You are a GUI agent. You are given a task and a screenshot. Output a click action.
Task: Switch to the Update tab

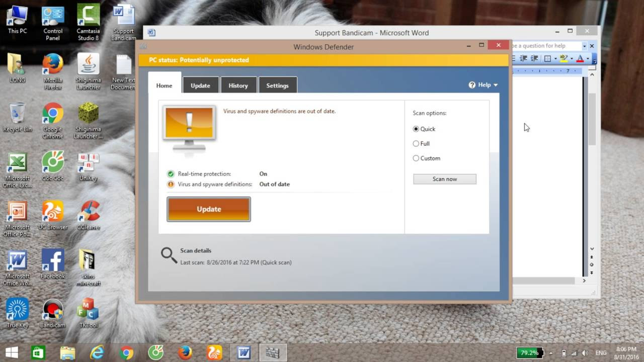click(200, 85)
